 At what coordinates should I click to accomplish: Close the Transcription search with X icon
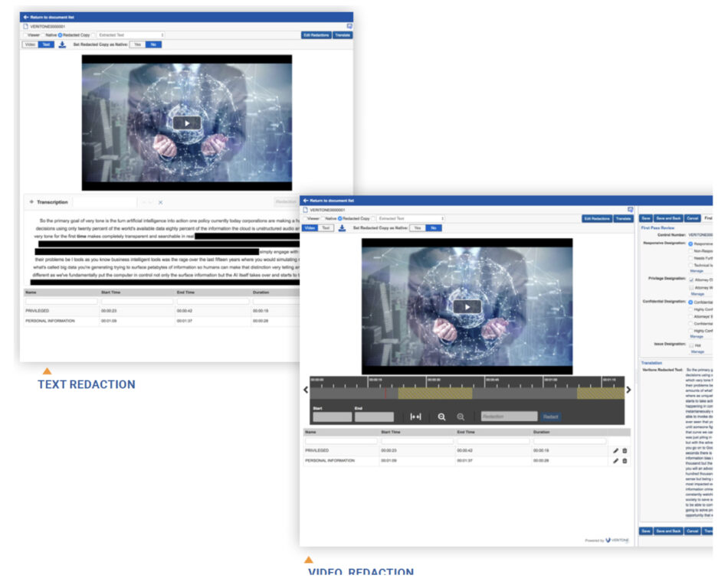pos(160,202)
